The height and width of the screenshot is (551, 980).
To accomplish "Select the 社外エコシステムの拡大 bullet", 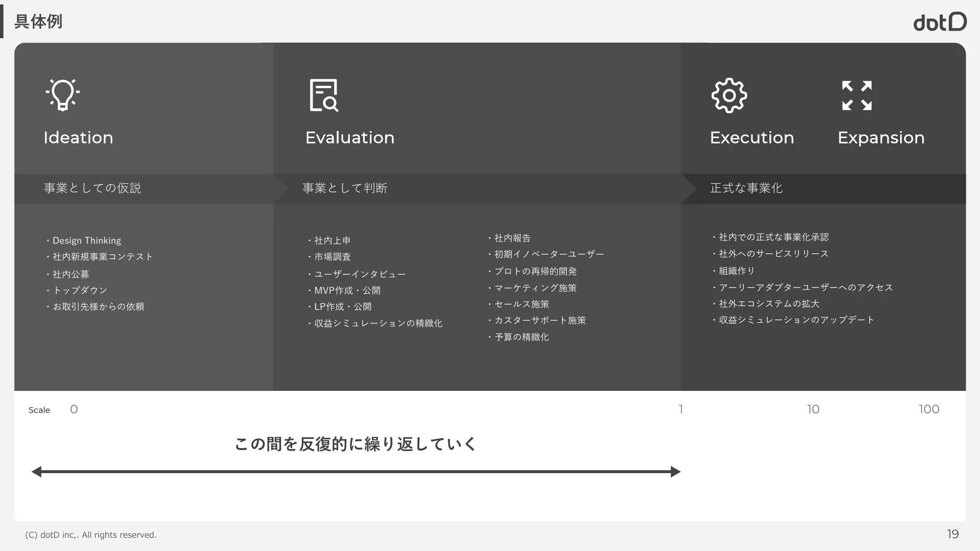I will point(766,304).
